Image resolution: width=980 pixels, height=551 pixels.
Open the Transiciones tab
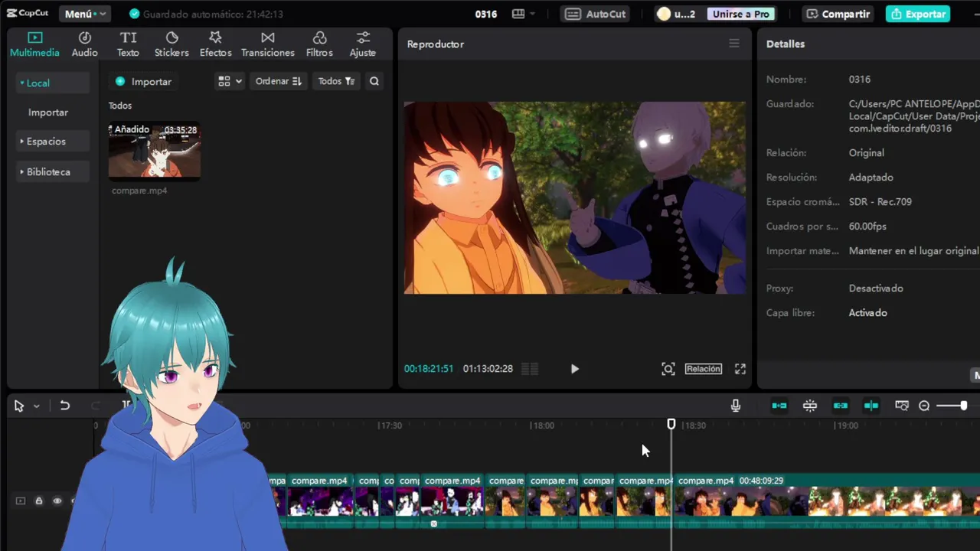pos(267,44)
